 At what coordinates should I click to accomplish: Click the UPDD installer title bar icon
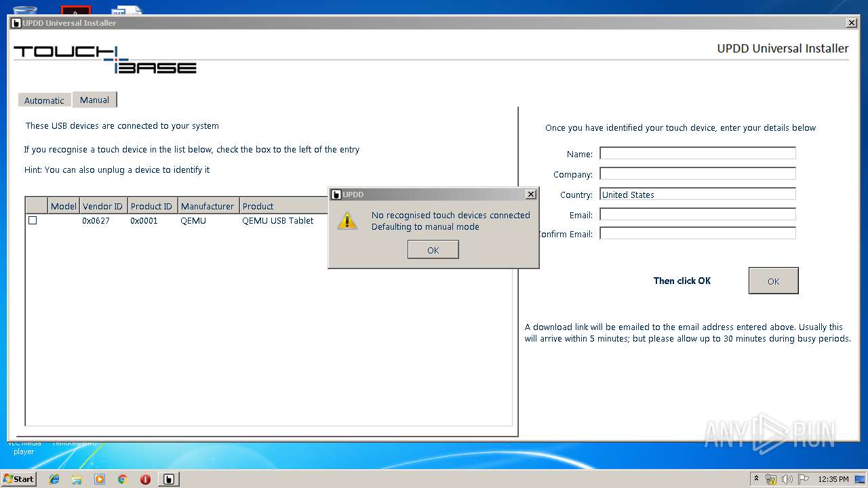tap(16, 23)
